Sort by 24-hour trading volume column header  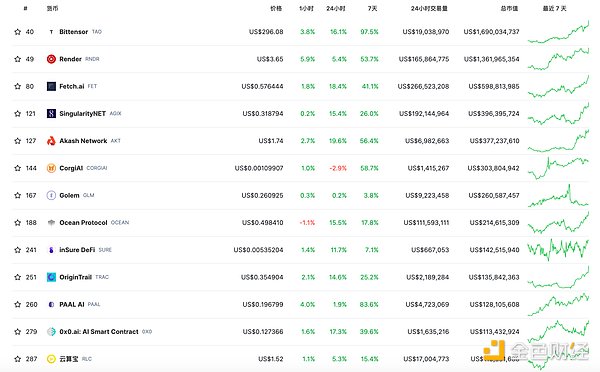[x=429, y=8]
